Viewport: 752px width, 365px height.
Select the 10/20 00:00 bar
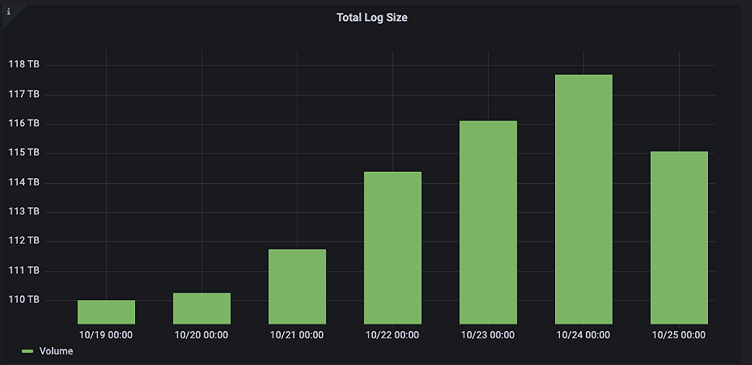point(202,308)
